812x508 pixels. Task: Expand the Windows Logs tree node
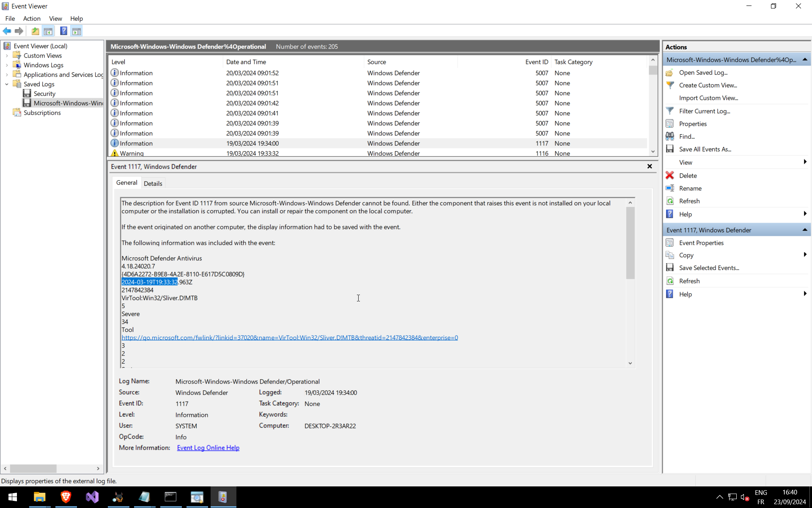(7, 65)
